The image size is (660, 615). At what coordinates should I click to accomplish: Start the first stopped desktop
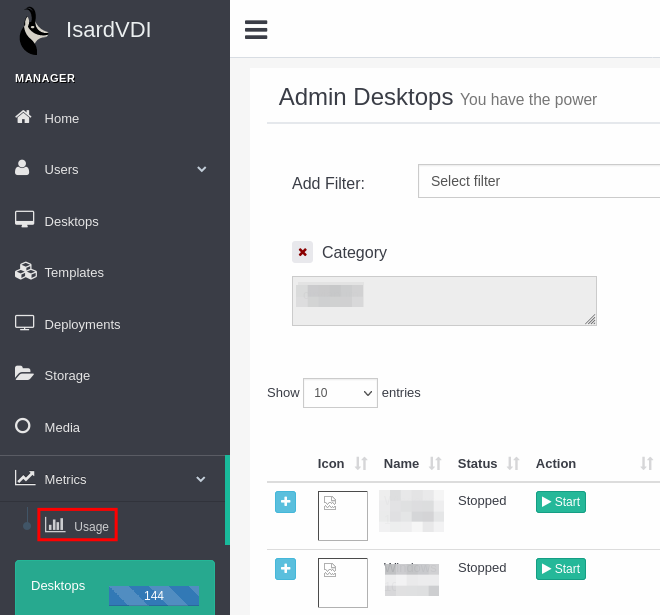560,502
